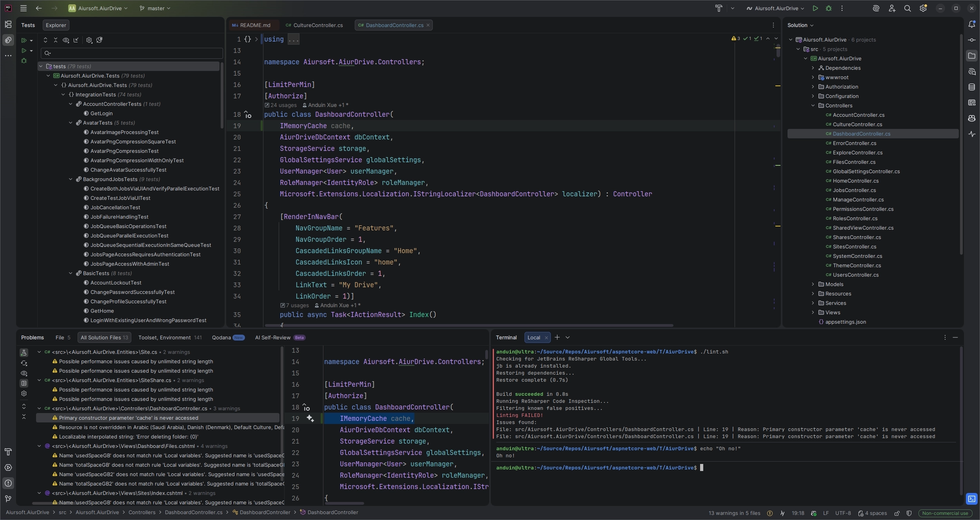Open the new terminal session dropdown arrow
Viewport: 980px width, 520px height.
(x=567, y=337)
